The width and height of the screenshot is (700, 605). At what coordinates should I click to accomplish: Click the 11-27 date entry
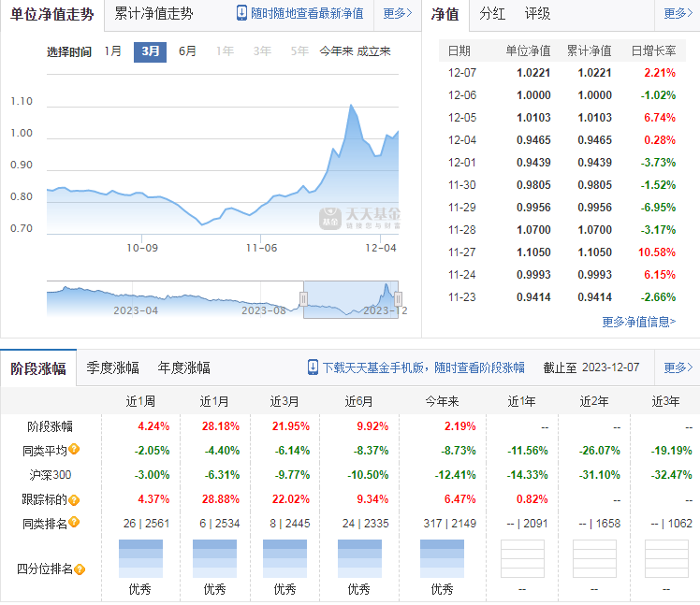pyautogui.click(x=462, y=252)
